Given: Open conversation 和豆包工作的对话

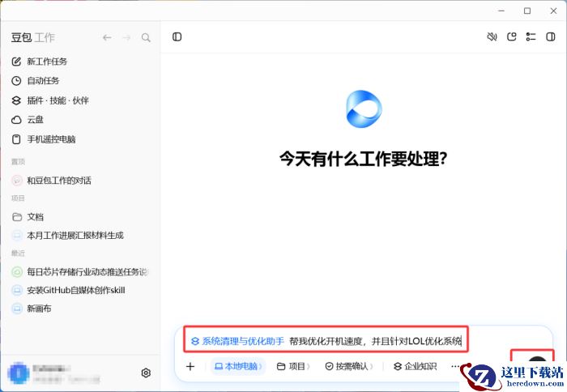Looking at the screenshot, I should coord(51,181).
